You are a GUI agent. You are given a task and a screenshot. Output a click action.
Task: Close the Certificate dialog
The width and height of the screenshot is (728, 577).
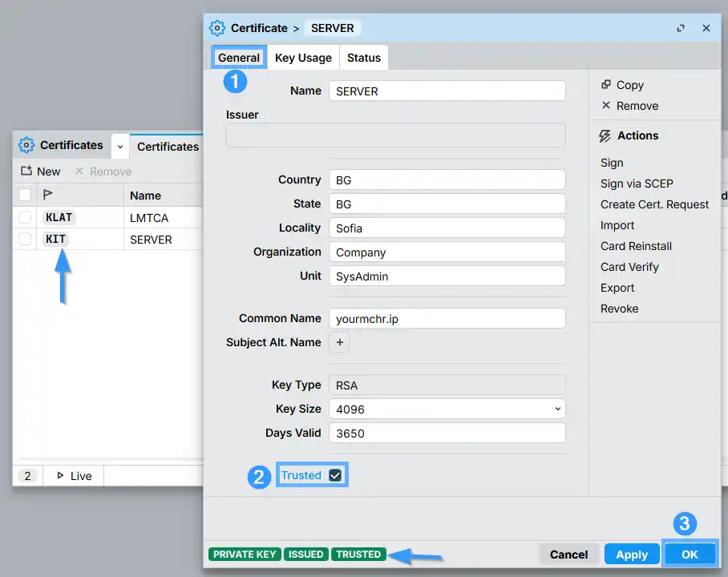click(x=706, y=28)
